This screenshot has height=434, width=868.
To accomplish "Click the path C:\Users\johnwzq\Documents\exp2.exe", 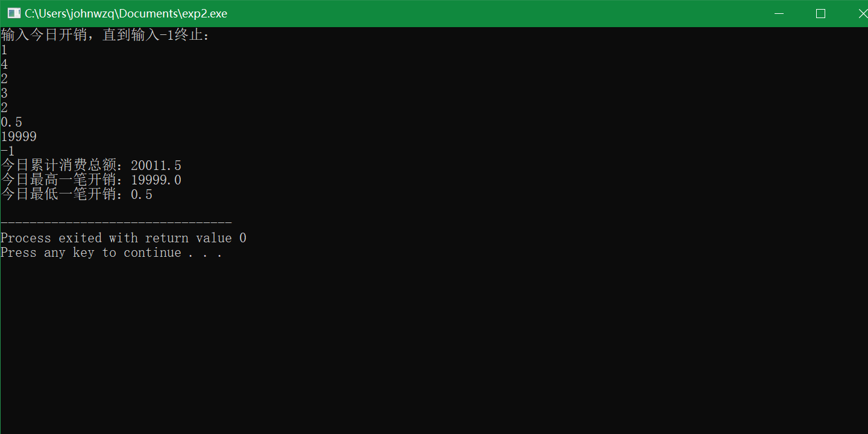I will (x=125, y=13).
